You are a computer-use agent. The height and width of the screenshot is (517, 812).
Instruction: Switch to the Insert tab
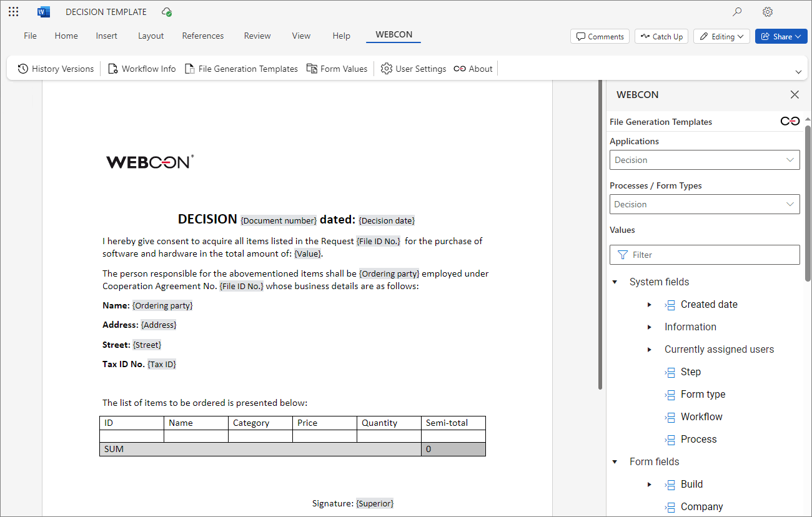(x=107, y=36)
